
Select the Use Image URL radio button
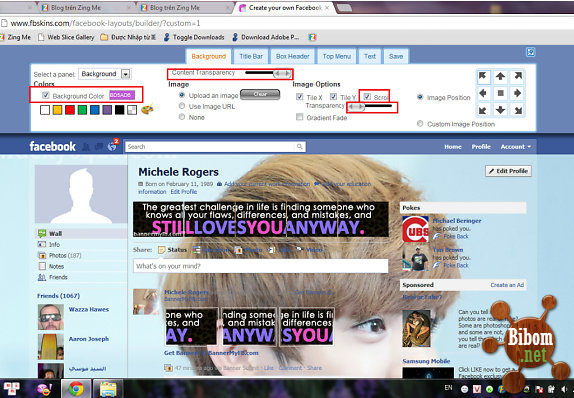[x=182, y=106]
